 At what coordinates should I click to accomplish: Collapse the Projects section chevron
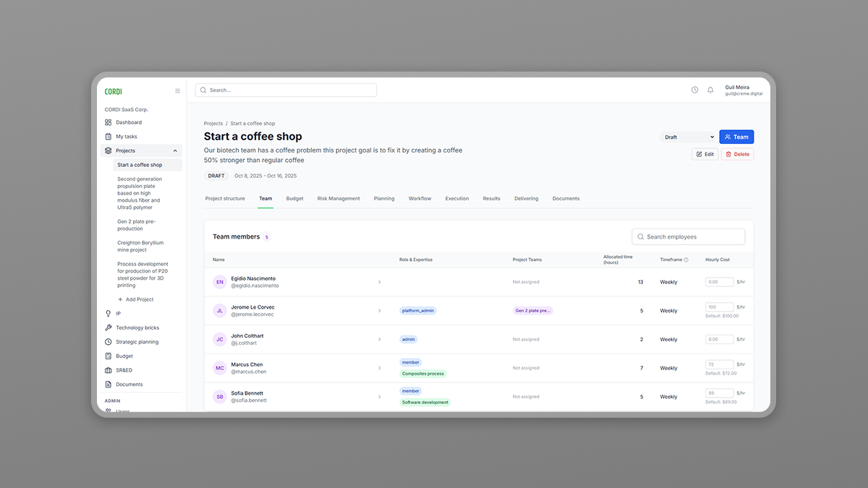175,150
